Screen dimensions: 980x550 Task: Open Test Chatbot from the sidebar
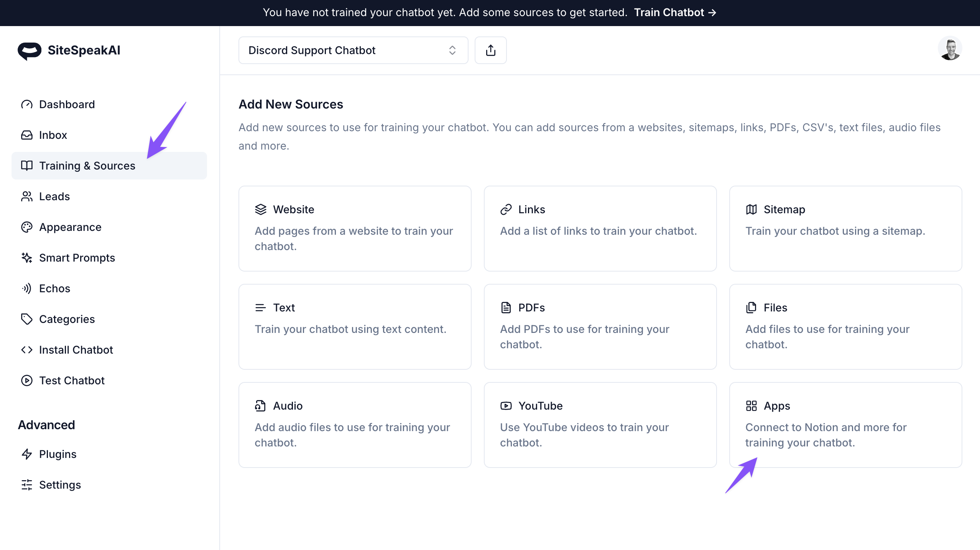coord(72,380)
